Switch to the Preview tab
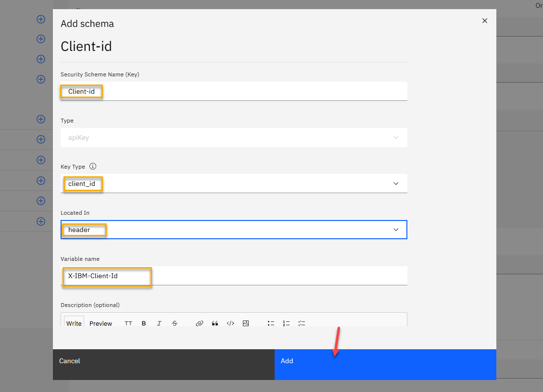The width and height of the screenshot is (543, 392). click(x=101, y=323)
